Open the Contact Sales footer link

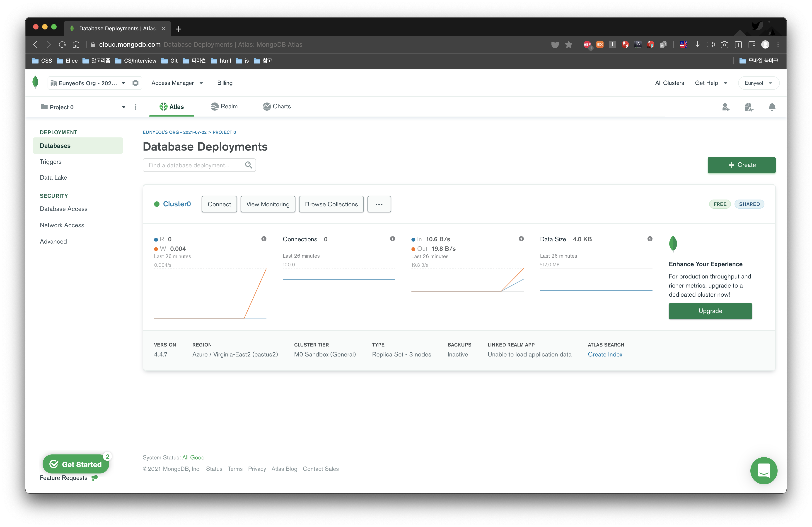321,469
